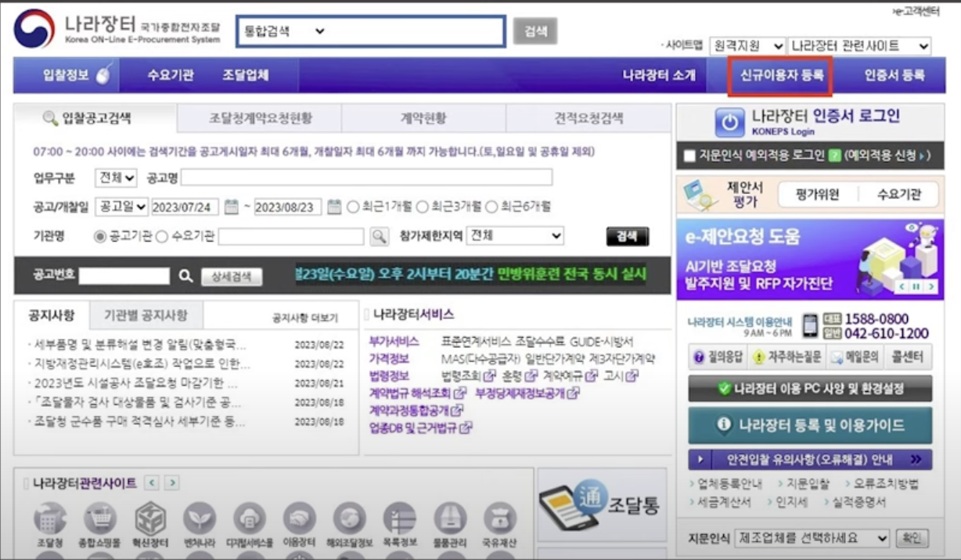This screenshot has height=560, width=961.
Task: Open the 물품관리 box icon
Action: [x=450, y=519]
